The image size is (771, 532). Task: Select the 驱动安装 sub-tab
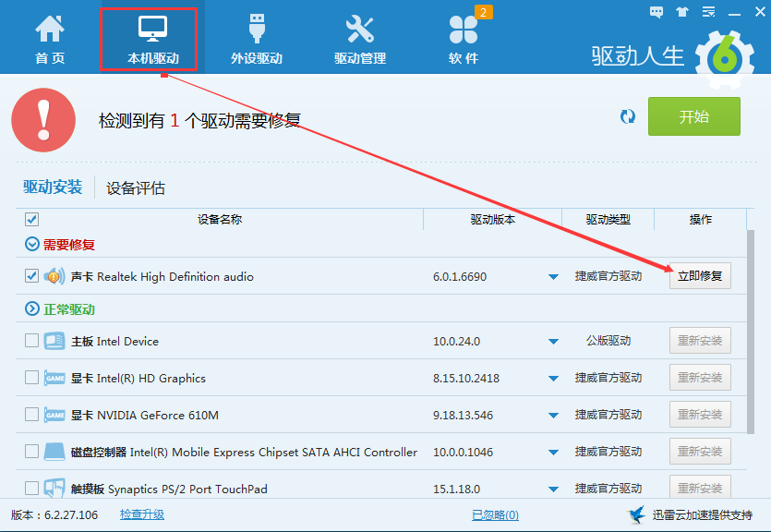coord(53,187)
